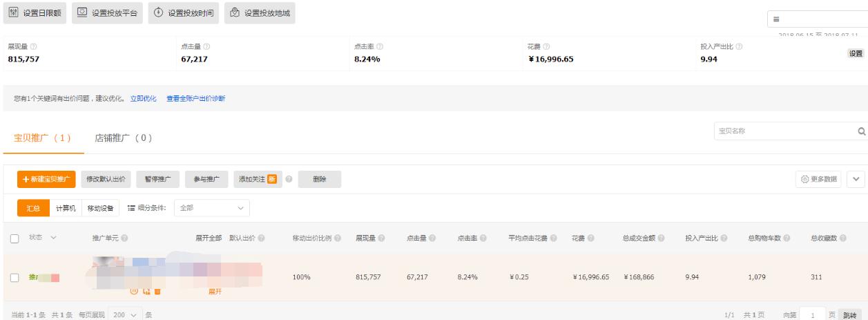Click help icon in table 点击率 column header
The width and height of the screenshot is (868, 320).
[x=483, y=238]
